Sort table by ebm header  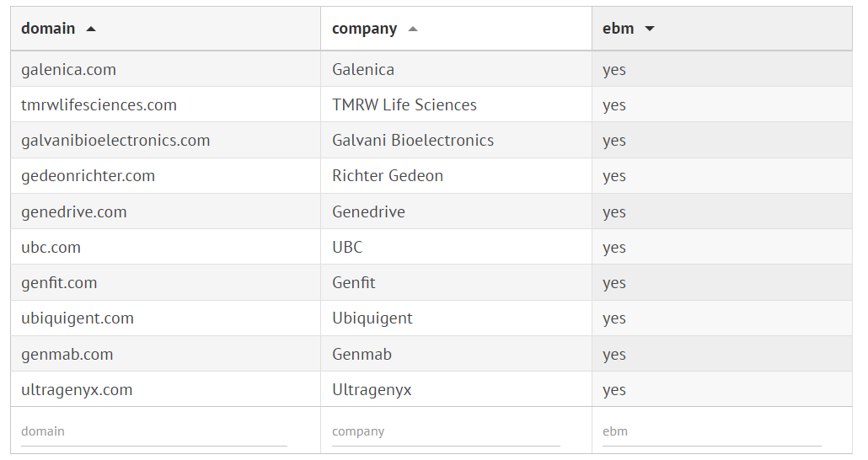click(x=618, y=29)
